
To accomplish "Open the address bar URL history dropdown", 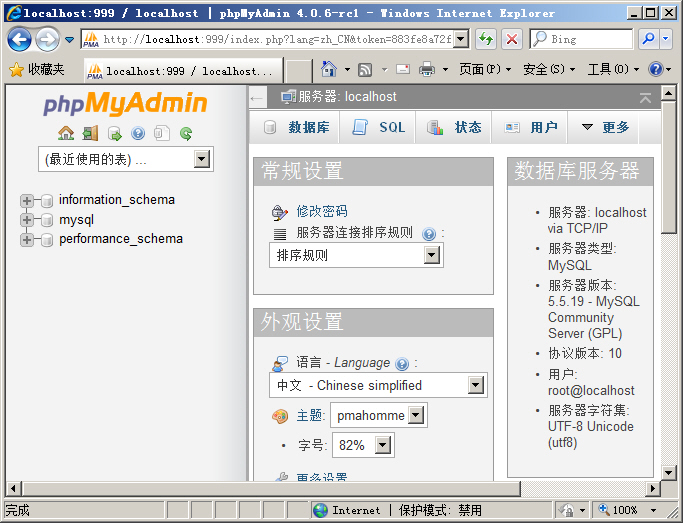I will click(x=461, y=40).
